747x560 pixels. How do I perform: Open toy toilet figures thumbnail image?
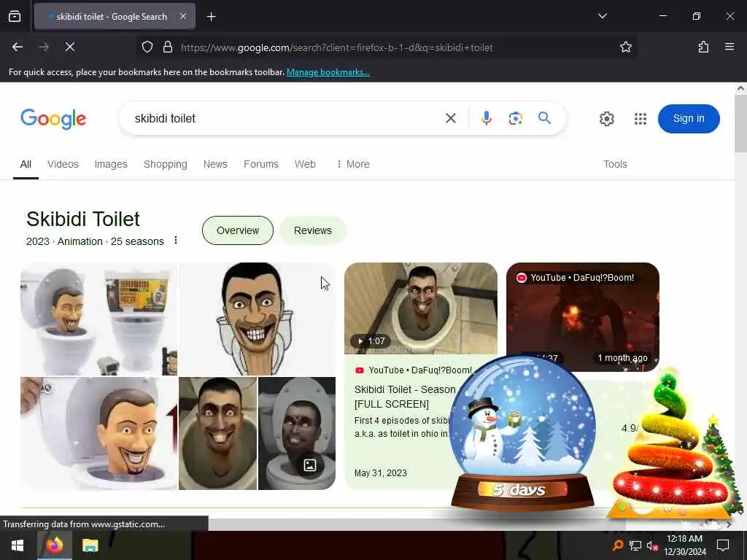98,319
